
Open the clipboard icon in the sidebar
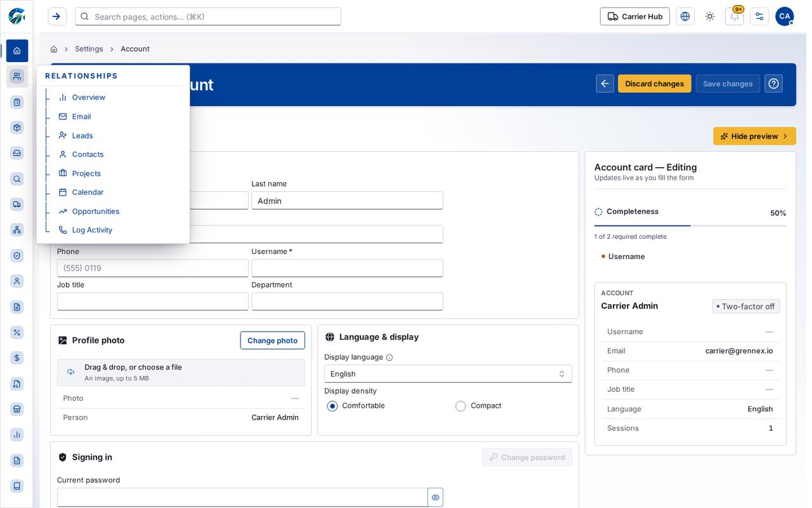coord(17,102)
